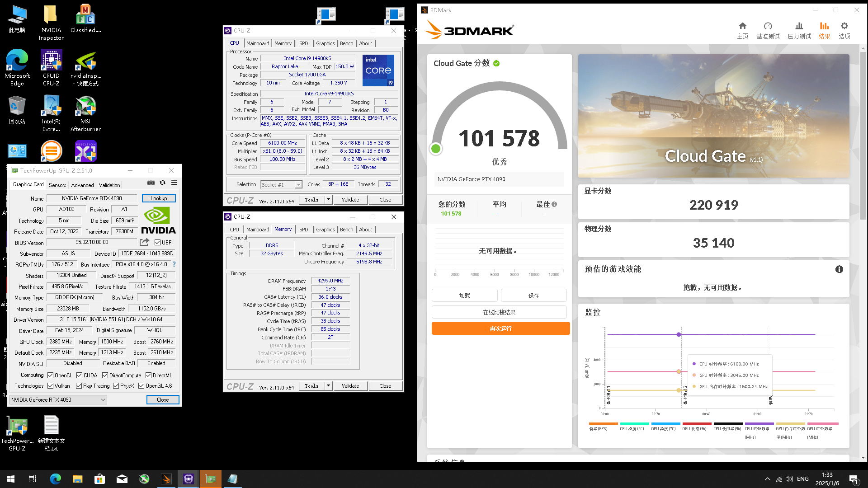Toggle the Vulkan checkbox
Screen dimensions: 868x488
tap(50, 386)
